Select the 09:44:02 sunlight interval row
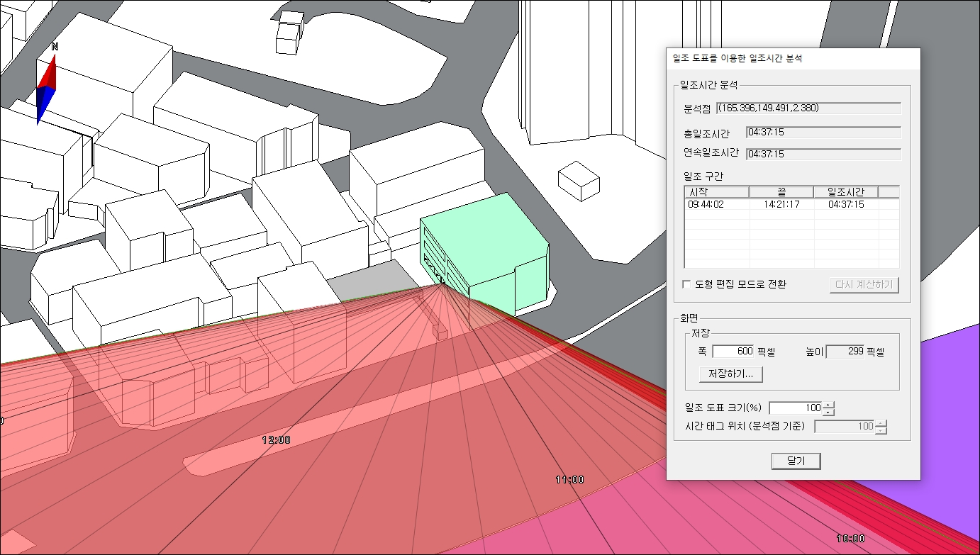This screenshot has height=555, width=980. click(x=716, y=204)
